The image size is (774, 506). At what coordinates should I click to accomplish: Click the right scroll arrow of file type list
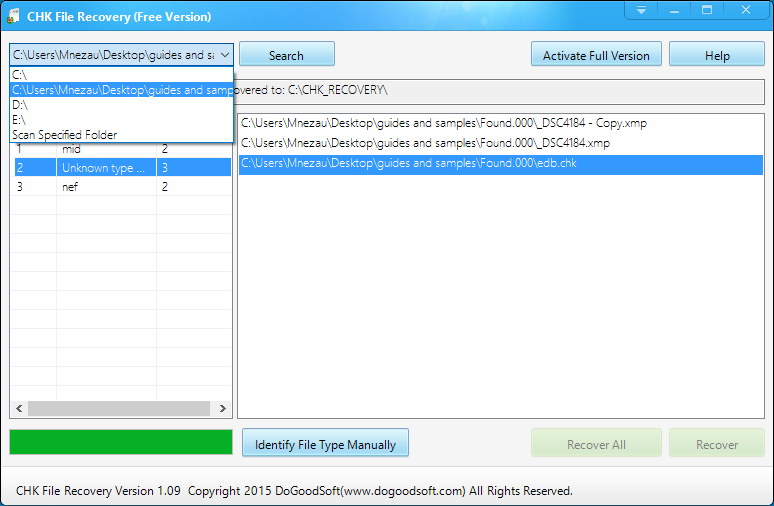pos(223,408)
